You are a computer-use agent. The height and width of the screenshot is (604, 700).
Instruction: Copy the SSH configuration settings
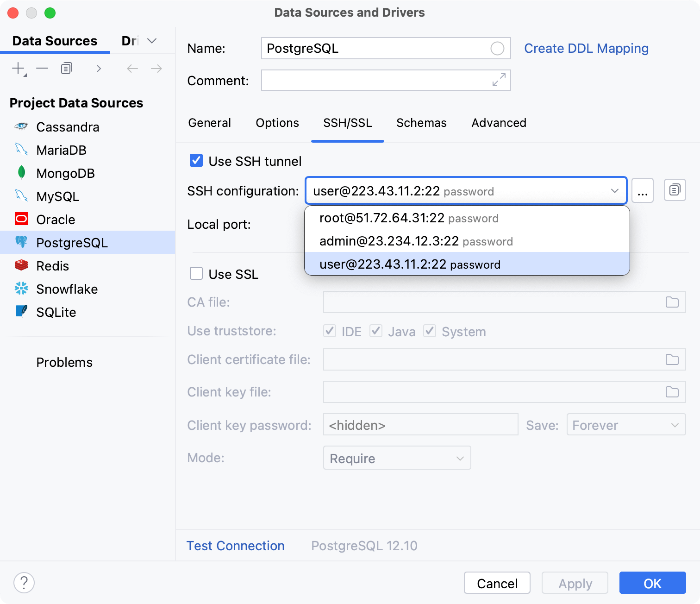pos(675,190)
